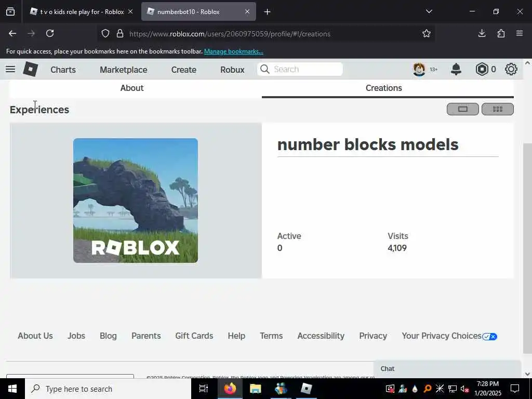Open the About profile tab

coord(132,88)
